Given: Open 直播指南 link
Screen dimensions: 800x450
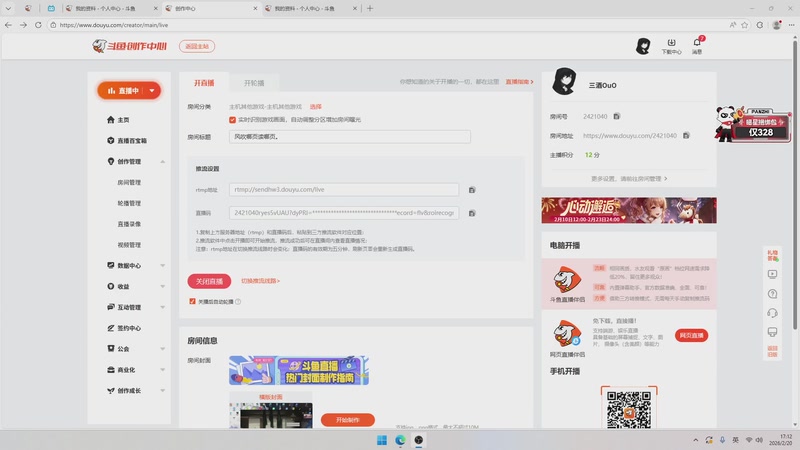Looking at the screenshot, I should [x=519, y=82].
